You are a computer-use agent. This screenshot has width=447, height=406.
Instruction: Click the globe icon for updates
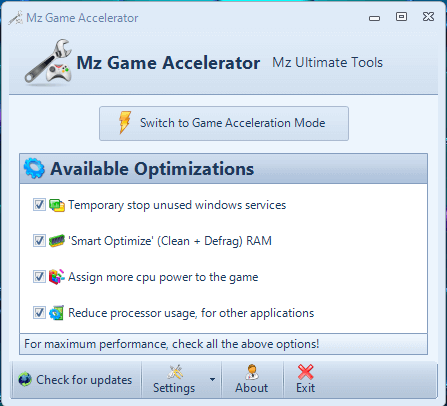click(25, 380)
